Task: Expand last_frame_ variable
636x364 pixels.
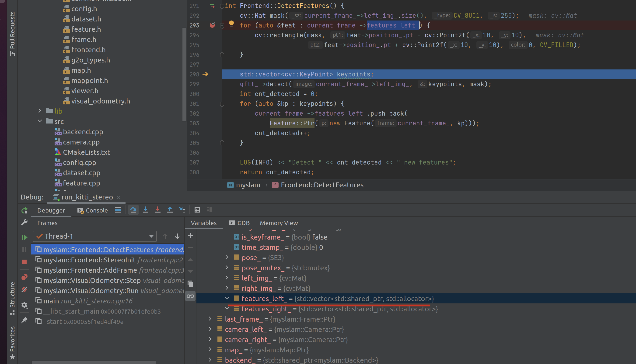Action: click(x=210, y=319)
